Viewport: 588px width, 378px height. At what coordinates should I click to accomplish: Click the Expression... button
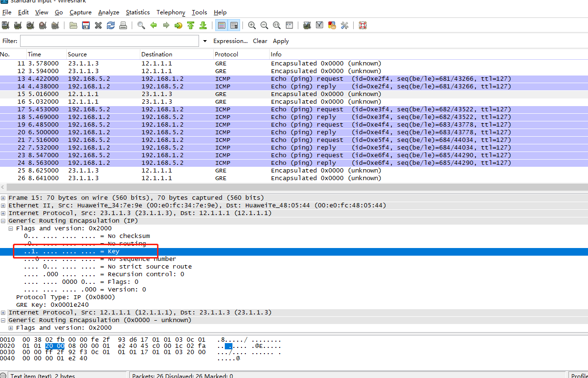(230, 41)
